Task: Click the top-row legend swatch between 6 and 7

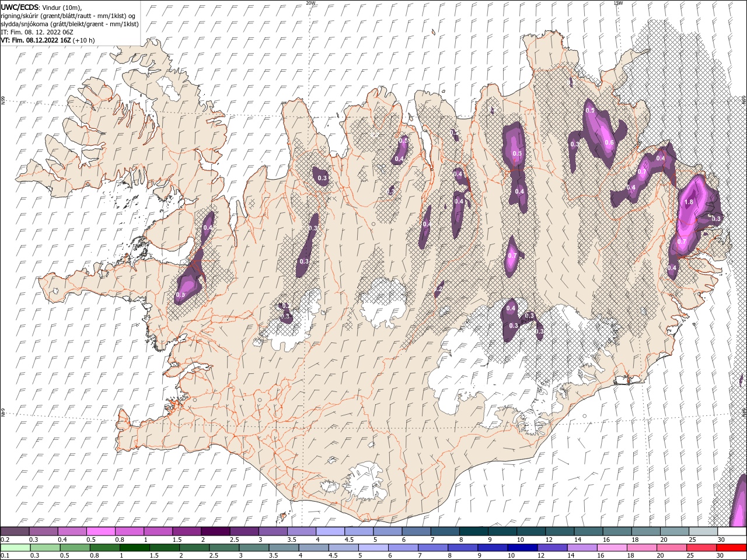Action: (417, 531)
